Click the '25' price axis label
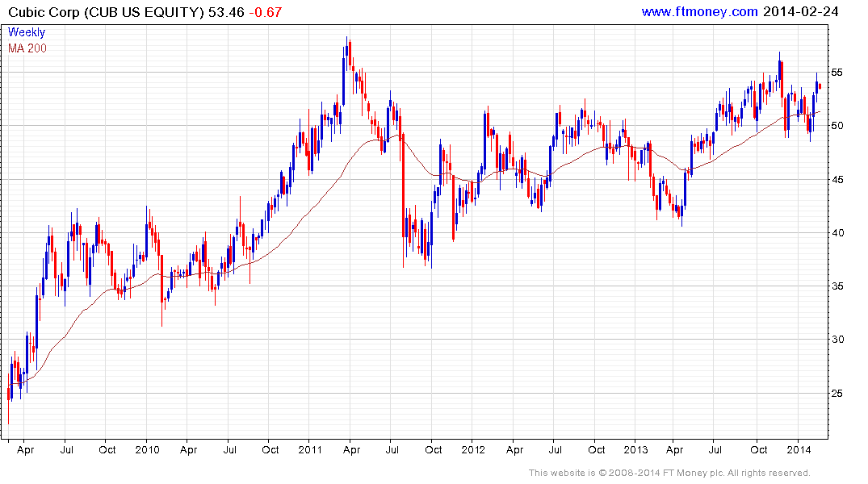868x484 pixels. (x=837, y=394)
